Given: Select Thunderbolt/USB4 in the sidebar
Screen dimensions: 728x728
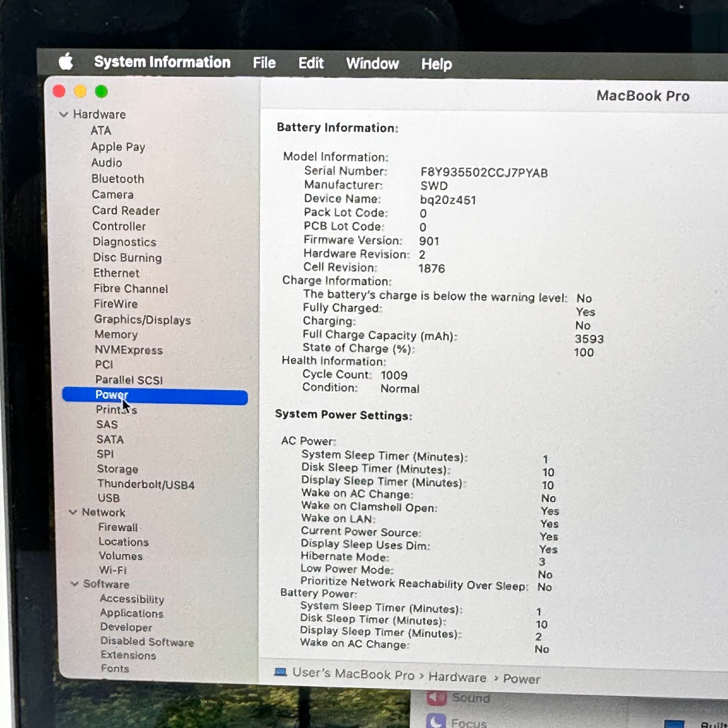Looking at the screenshot, I should coord(146,484).
